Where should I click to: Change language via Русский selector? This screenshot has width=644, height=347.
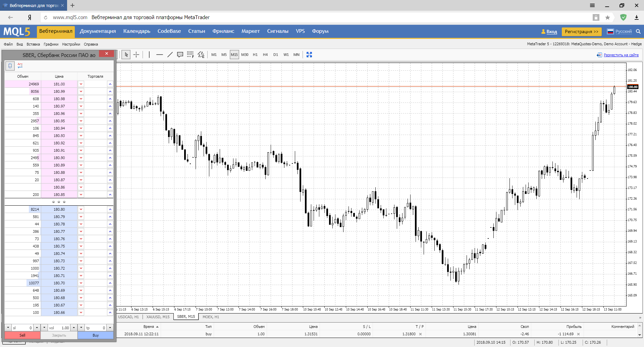[623, 31]
